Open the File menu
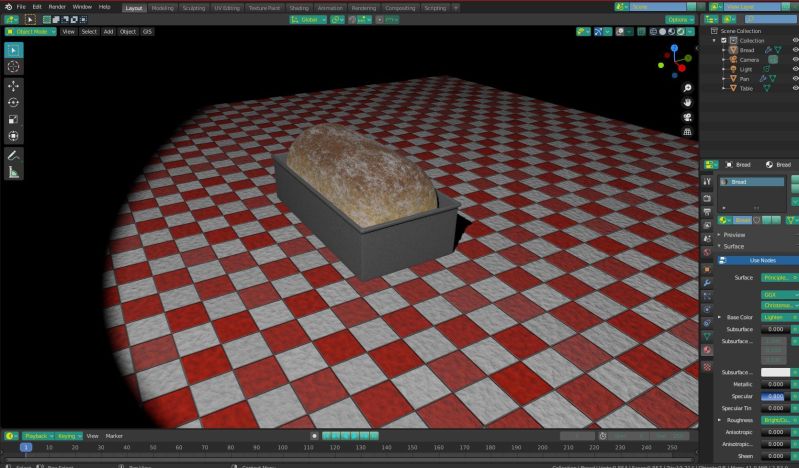Screen dimensions: 799x468 point(21,7)
